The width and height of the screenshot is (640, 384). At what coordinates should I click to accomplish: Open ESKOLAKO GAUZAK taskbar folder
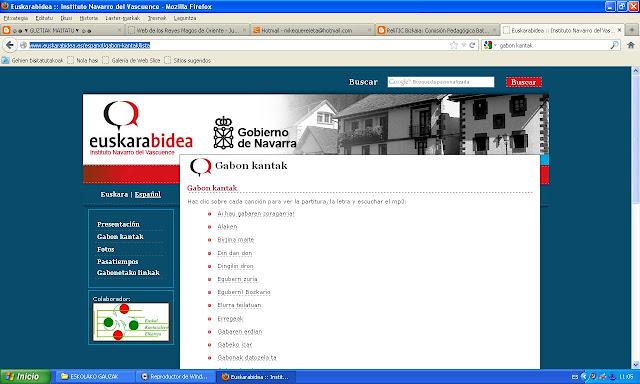(x=94, y=377)
